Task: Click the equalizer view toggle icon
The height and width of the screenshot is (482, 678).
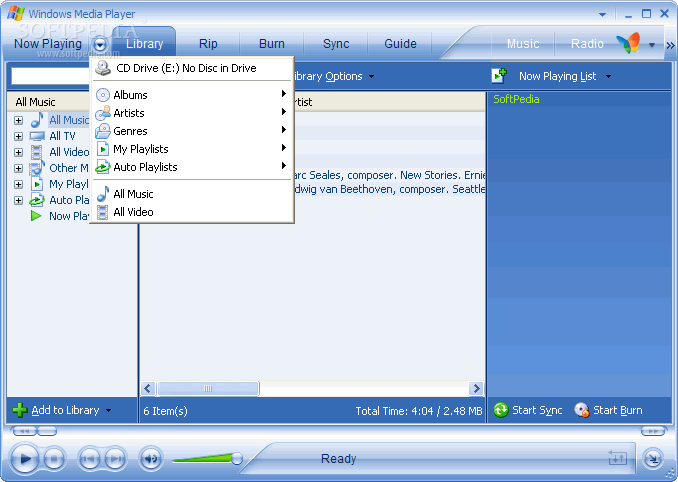Action: point(617,457)
